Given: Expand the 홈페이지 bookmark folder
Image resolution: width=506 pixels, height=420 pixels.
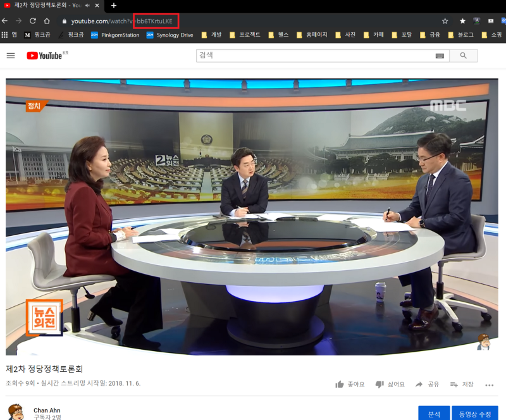Looking at the screenshot, I should click(312, 35).
